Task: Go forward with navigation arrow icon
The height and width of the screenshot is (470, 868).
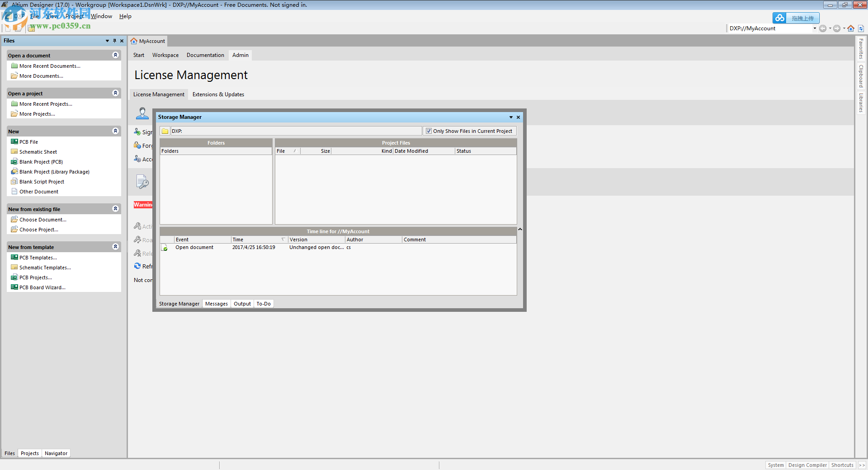Action: click(837, 28)
